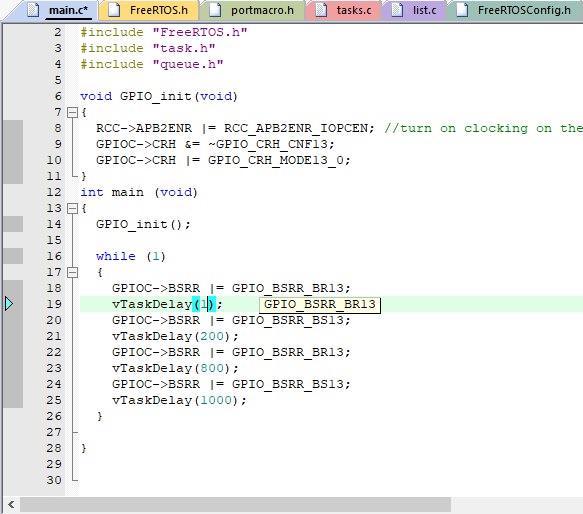Collapse the GPIO_init function fold box
This screenshot has width=583, height=514.
[72, 112]
